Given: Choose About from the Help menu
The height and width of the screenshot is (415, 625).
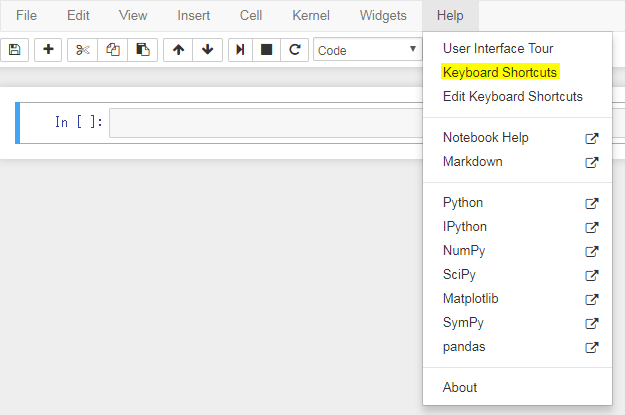Looking at the screenshot, I should tap(460, 387).
